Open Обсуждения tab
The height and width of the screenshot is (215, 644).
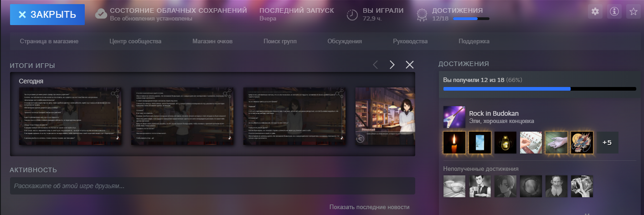click(x=345, y=41)
